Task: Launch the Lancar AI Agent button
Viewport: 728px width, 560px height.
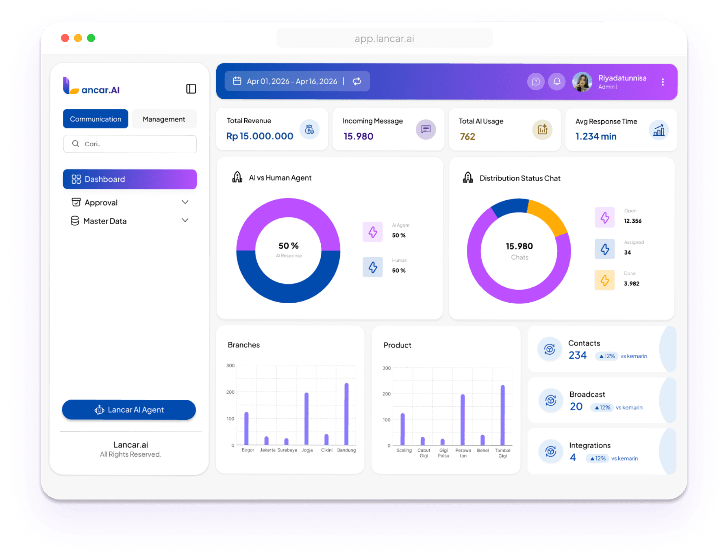Action: click(129, 410)
